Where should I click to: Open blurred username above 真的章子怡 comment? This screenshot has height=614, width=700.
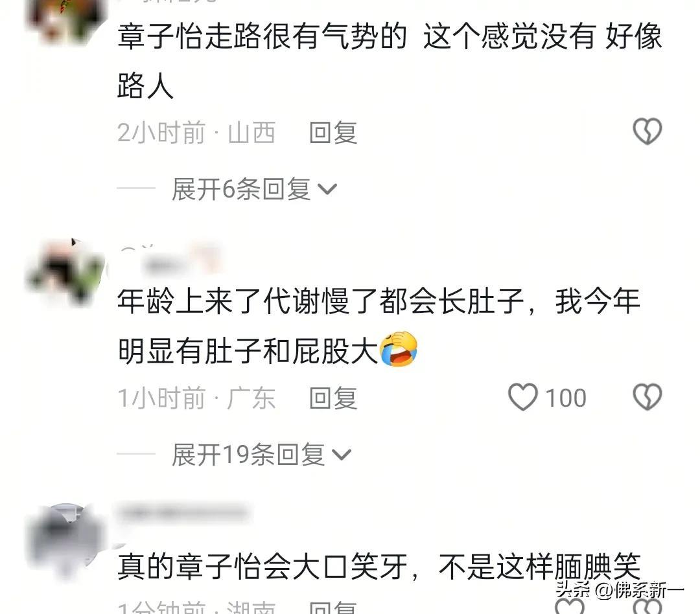[x=183, y=513]
